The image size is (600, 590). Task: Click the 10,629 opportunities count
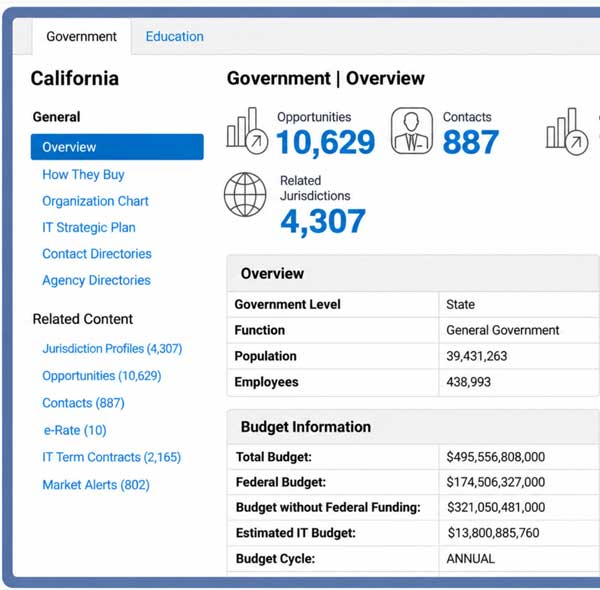pyautogui.click(x=325, y=142)
